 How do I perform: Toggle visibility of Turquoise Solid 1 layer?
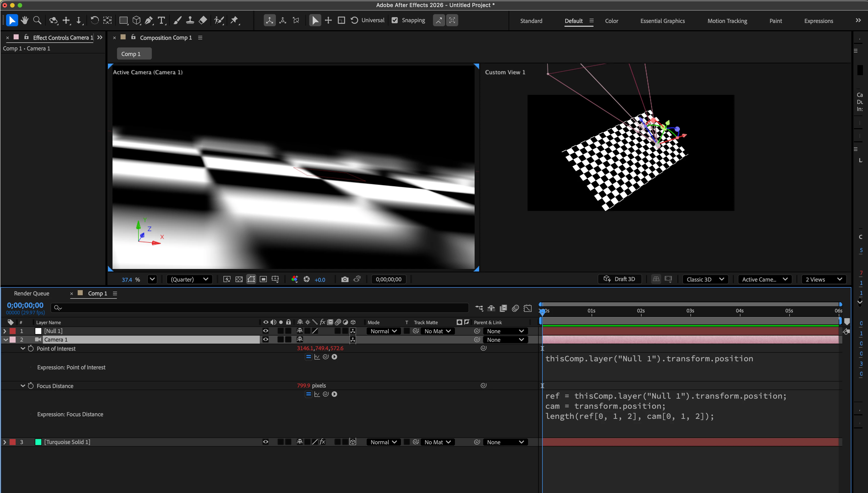266,442
